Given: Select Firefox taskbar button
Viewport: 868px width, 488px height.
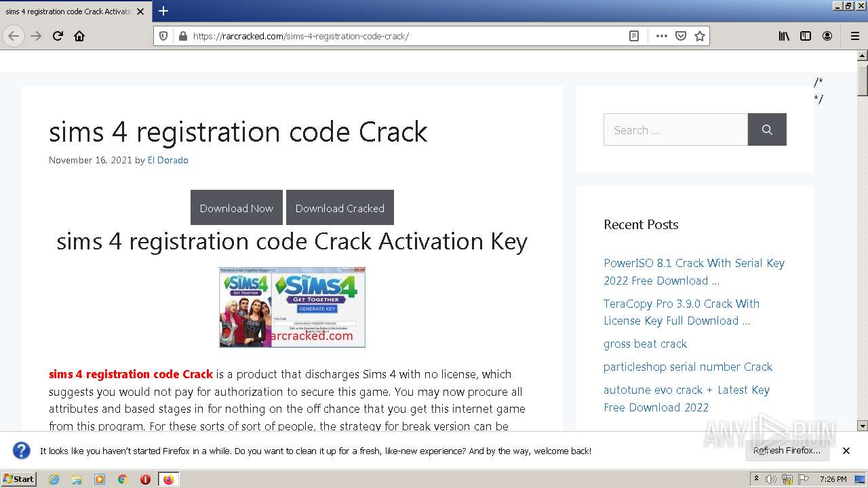Looking at the screenshot, I should click(x=169, y=479).
